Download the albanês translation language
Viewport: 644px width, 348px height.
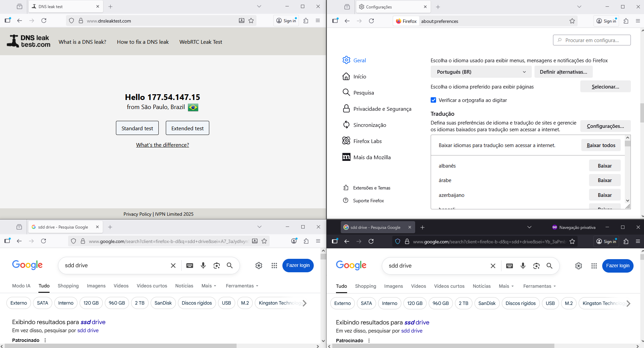tap(605, 166)
